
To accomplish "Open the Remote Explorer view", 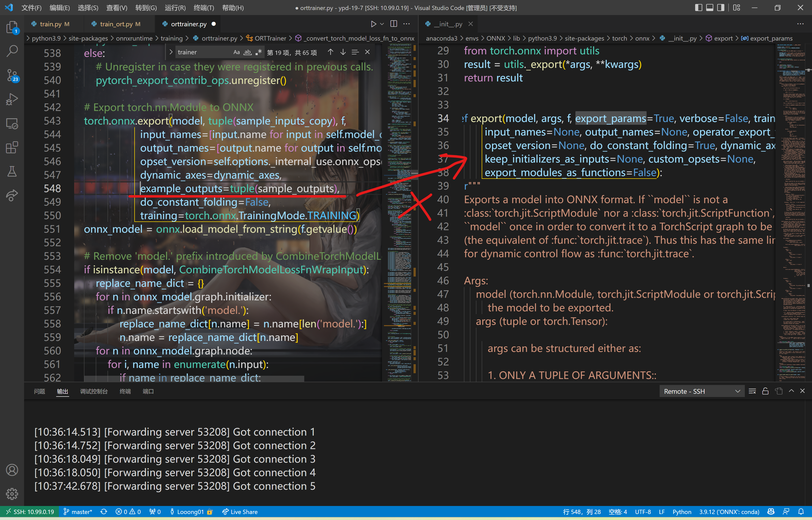I will [x=12, y=123].
